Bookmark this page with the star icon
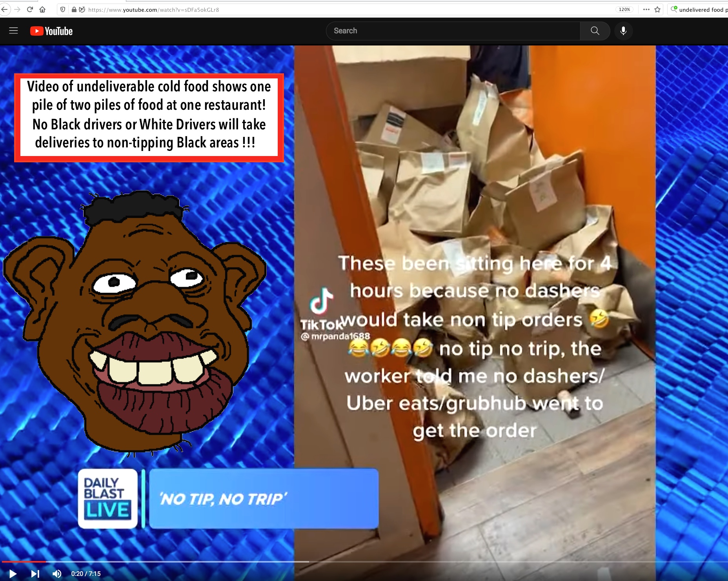 tap(658, 9)
